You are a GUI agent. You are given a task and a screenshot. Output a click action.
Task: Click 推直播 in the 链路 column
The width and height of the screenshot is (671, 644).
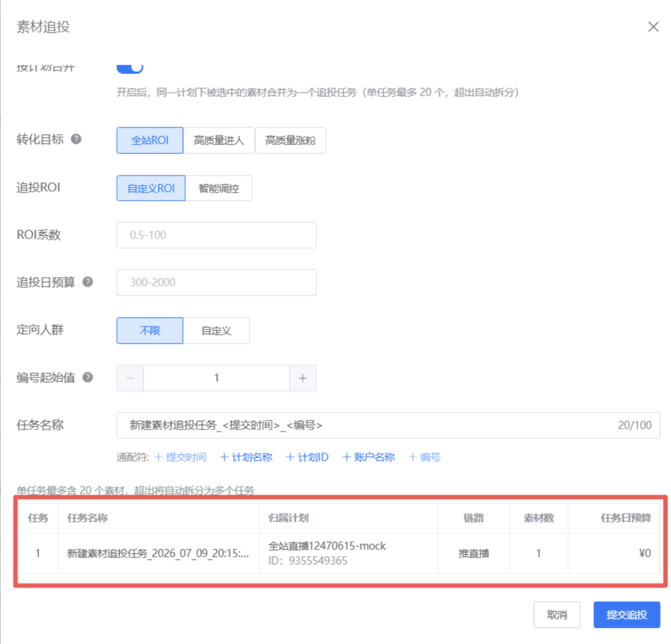click(474, 553)
